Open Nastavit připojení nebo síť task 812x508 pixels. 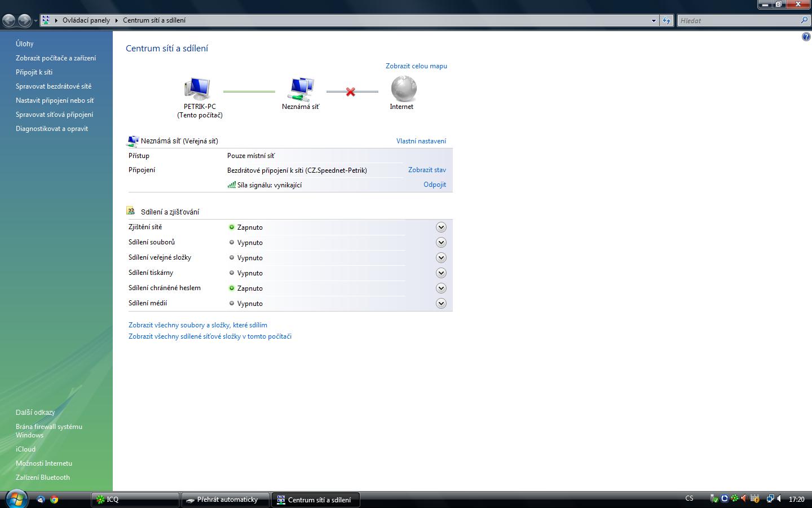pyautogui.click(x=55, y=100)
